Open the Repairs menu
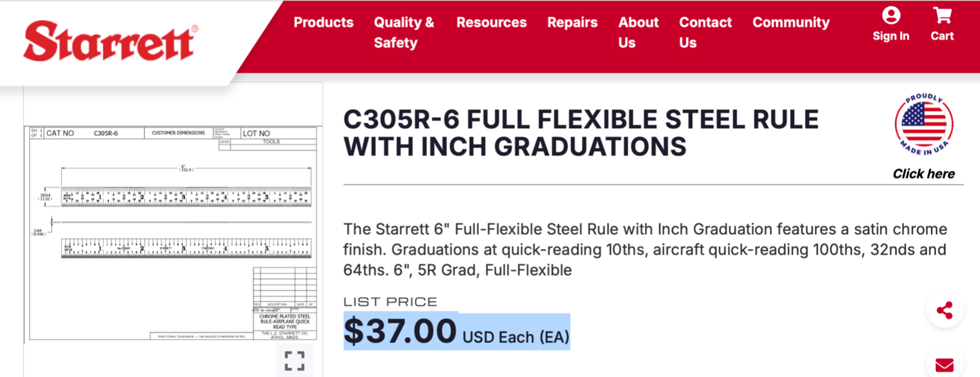 [572, 23]
